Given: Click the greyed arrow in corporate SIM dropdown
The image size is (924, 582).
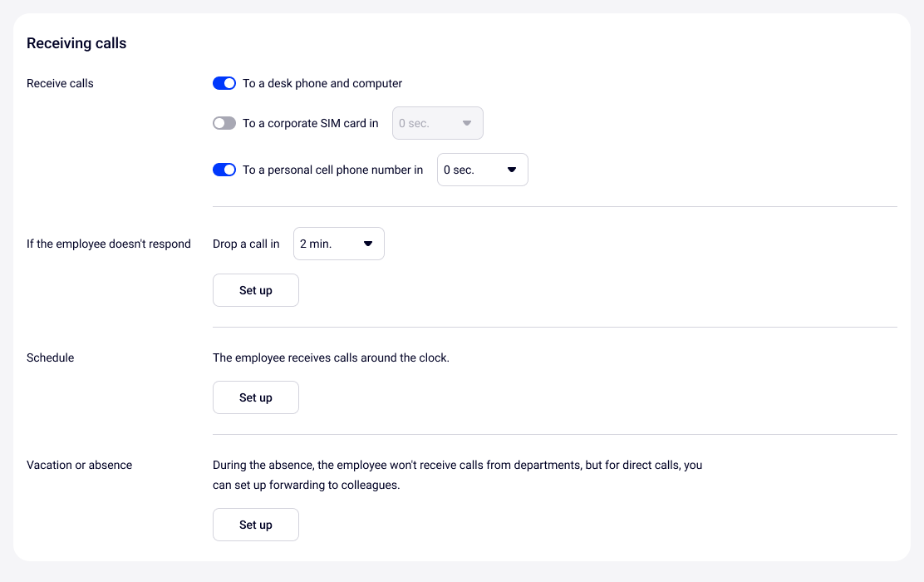Looking at the screenshot, I should pyautogui.click(x=467, y=123).
